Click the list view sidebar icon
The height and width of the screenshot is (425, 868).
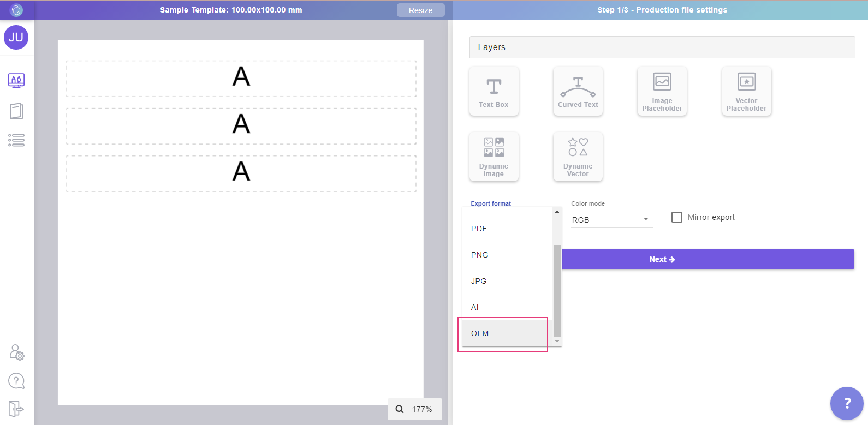click(16, 140)
